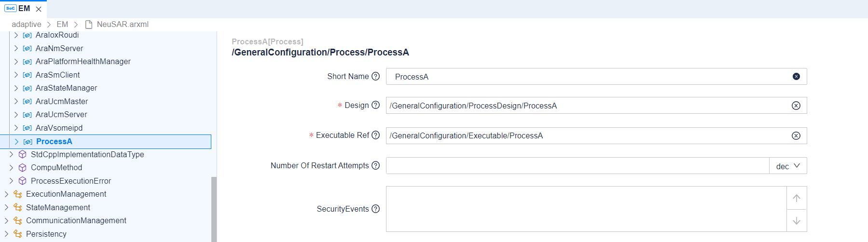This screenshot has height=242, width=868.
Task: Click the help icon beside Short Name
Action: 376,76
